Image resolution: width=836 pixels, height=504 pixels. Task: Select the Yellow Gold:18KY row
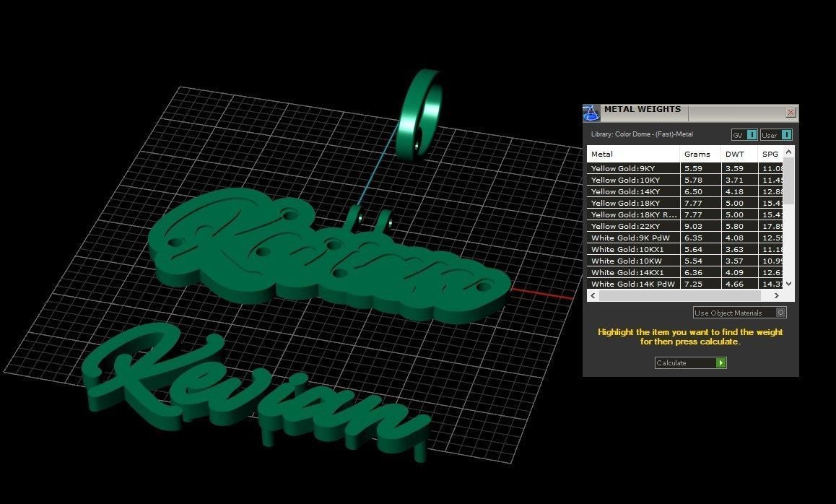(685, 203)
